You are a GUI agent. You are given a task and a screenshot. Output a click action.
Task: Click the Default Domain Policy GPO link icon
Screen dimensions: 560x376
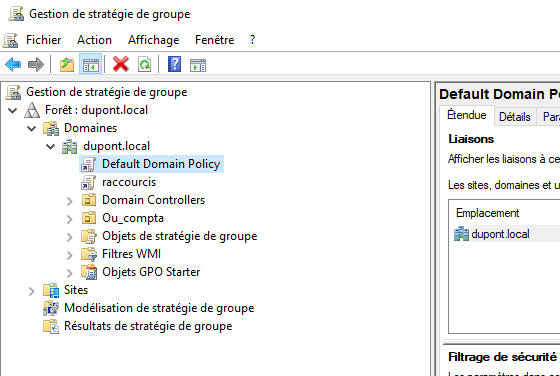[88, 164]
